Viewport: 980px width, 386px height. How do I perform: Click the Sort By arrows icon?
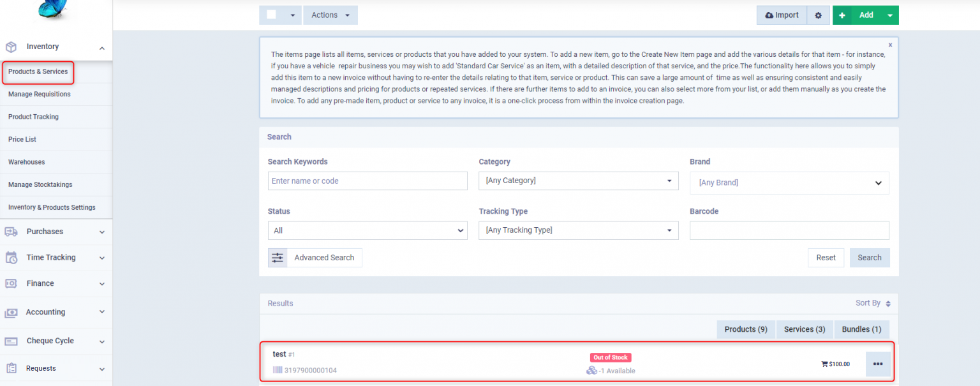pyautogui.click(x=888, y=304)
